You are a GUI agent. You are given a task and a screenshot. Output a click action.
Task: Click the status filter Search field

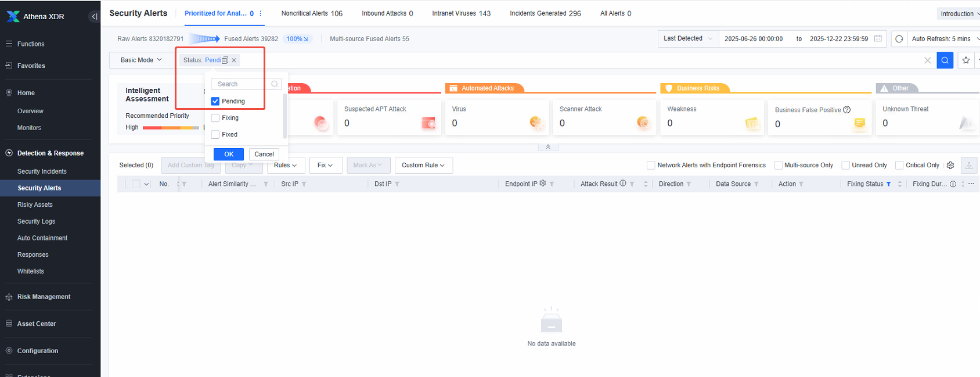[x=246, y=84]
